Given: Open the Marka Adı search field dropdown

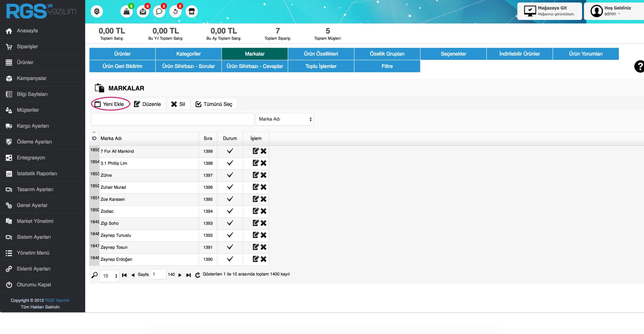Looking at the screenshot, I should [284, 119].
